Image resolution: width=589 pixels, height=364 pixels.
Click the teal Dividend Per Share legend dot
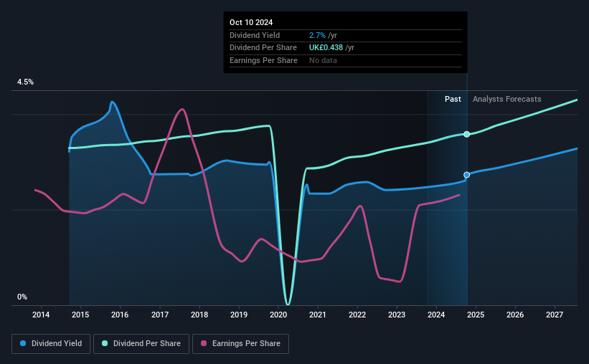[x=105, y=343]
